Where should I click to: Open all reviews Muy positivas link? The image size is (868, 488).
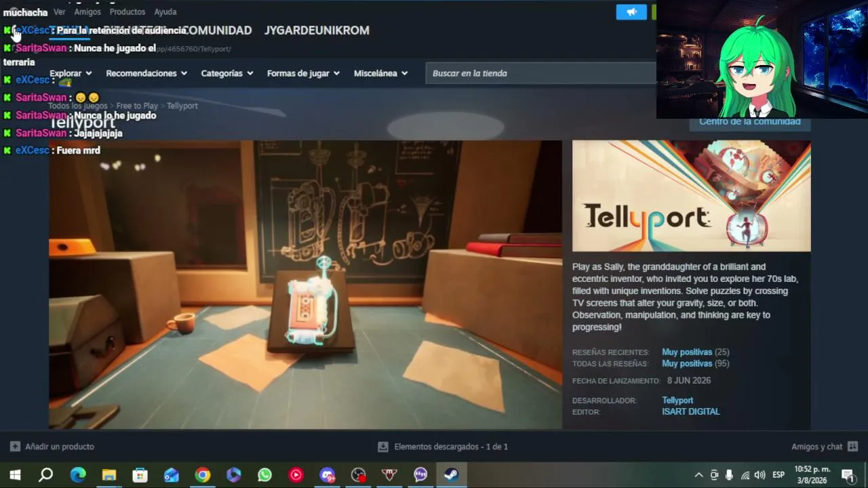[687, 364]
